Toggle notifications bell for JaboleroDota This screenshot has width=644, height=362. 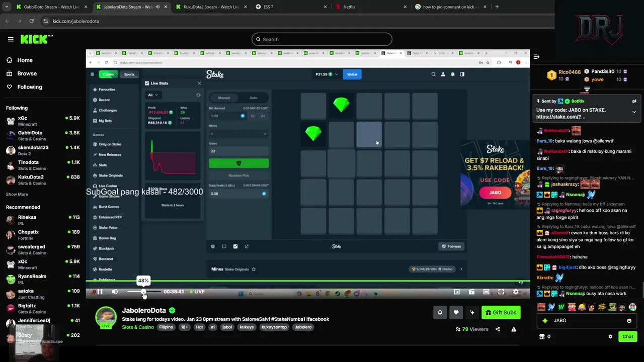440,313
